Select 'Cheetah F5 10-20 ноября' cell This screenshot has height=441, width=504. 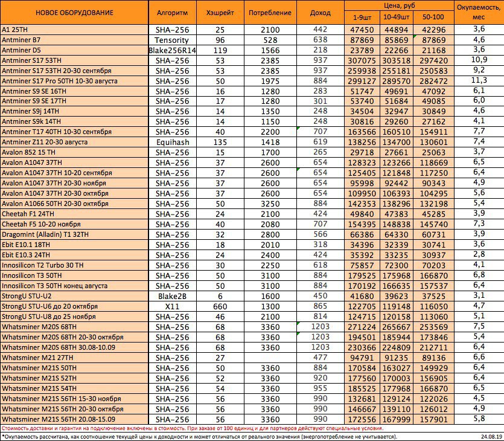(x=74, y=224)
